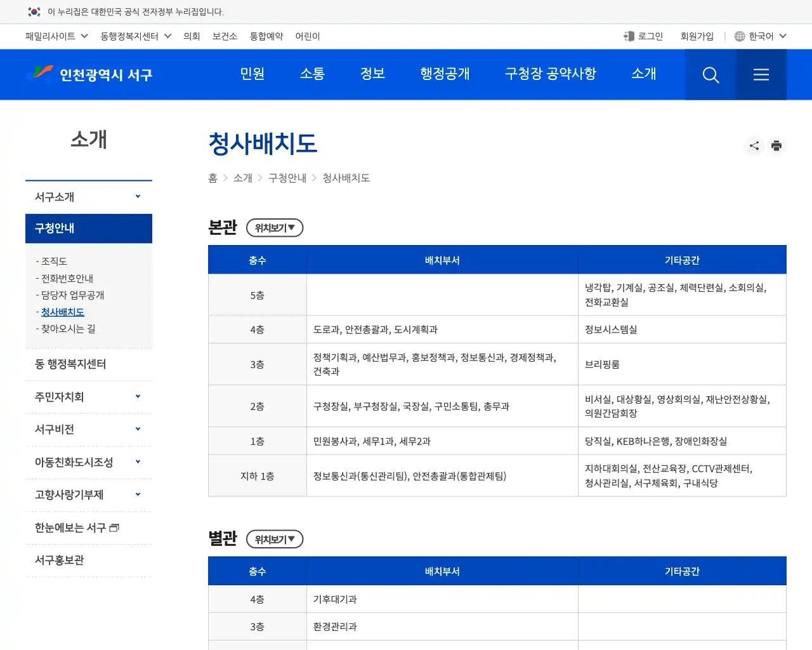Open the 민원 navigation menu

(252, 74)
